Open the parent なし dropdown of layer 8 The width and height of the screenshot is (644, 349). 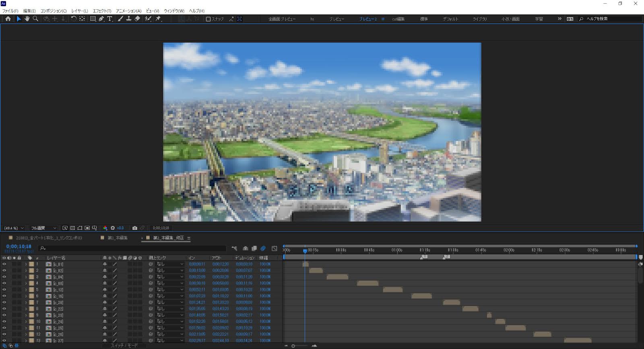169,309
